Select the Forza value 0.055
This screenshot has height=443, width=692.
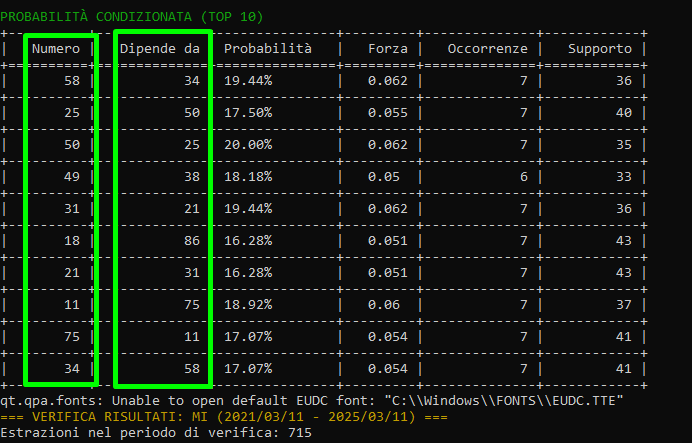tap(388, 113)
